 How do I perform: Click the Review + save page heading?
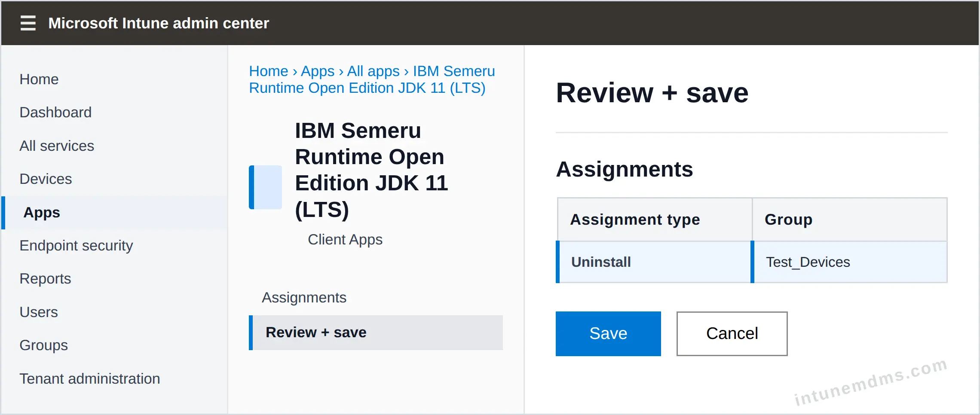point(652,93)
